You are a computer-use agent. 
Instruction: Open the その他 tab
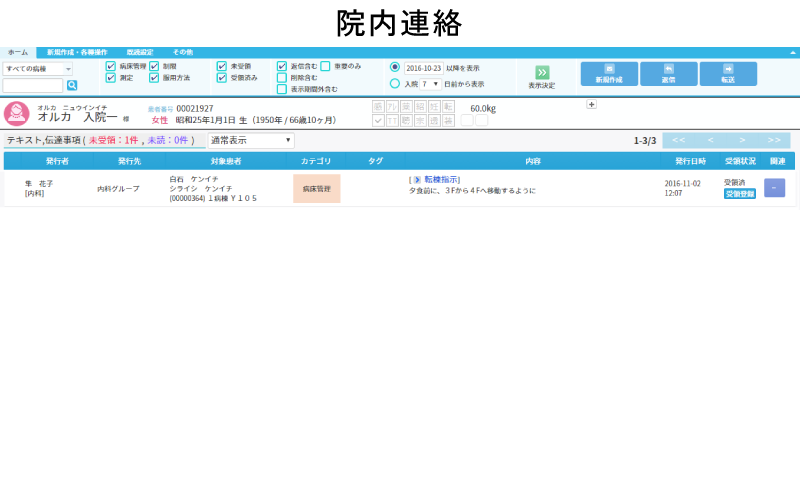pos(183,52)
